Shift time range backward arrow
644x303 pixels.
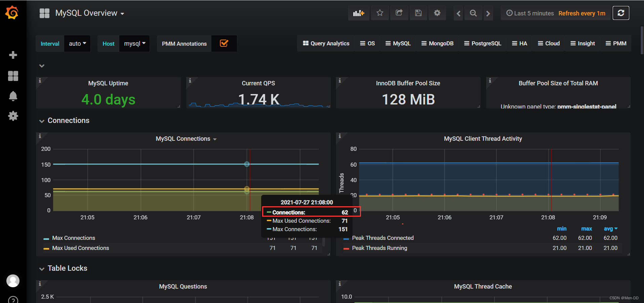tap(458, 13)
